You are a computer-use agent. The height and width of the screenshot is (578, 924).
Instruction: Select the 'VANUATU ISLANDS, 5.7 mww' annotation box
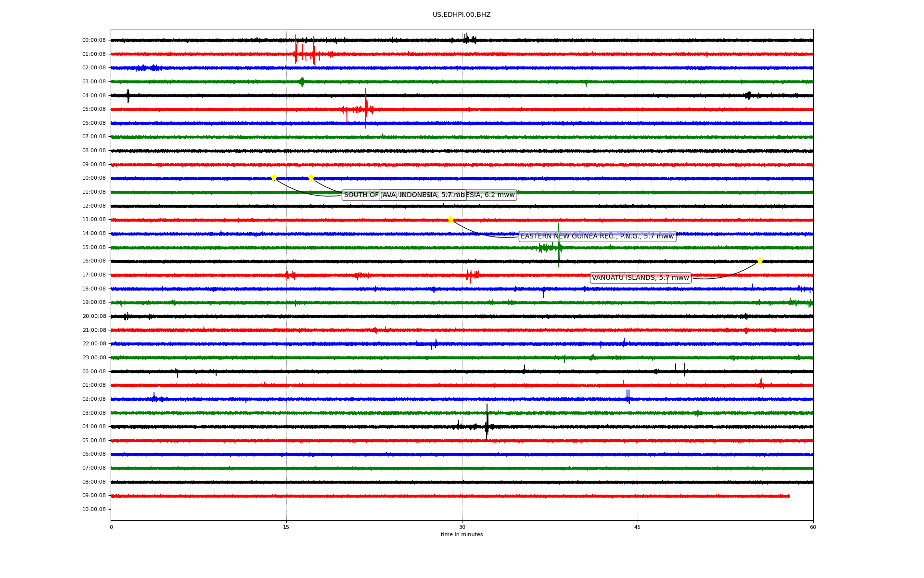(x=641, y=278)
